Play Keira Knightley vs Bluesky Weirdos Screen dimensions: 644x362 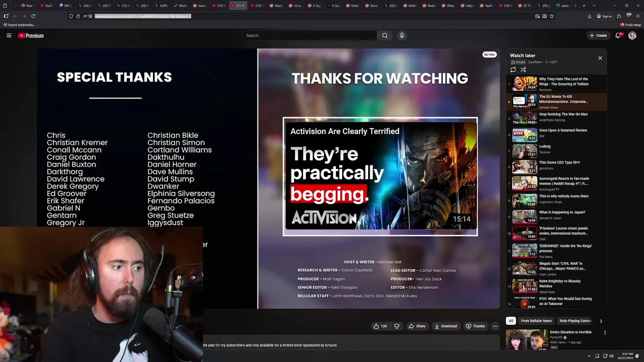(x=557, y=285)
